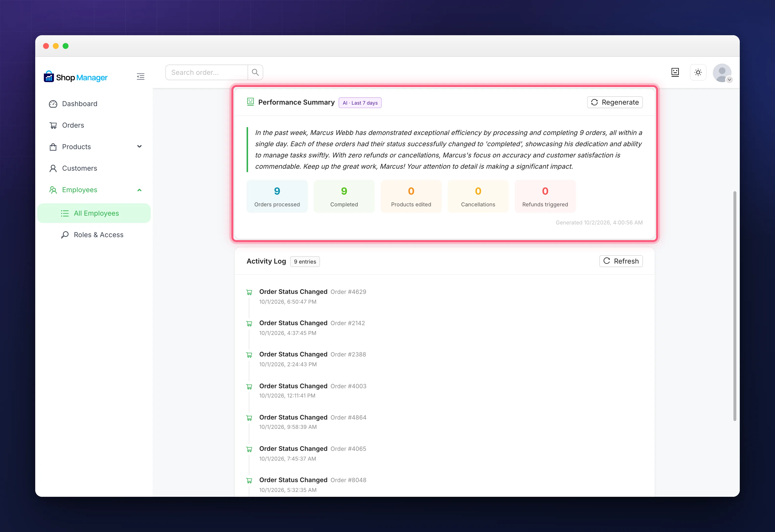Click Order #4003 text
Image resolution: width=775 pixels, height=532 pixels.
(x=348, y=386)
